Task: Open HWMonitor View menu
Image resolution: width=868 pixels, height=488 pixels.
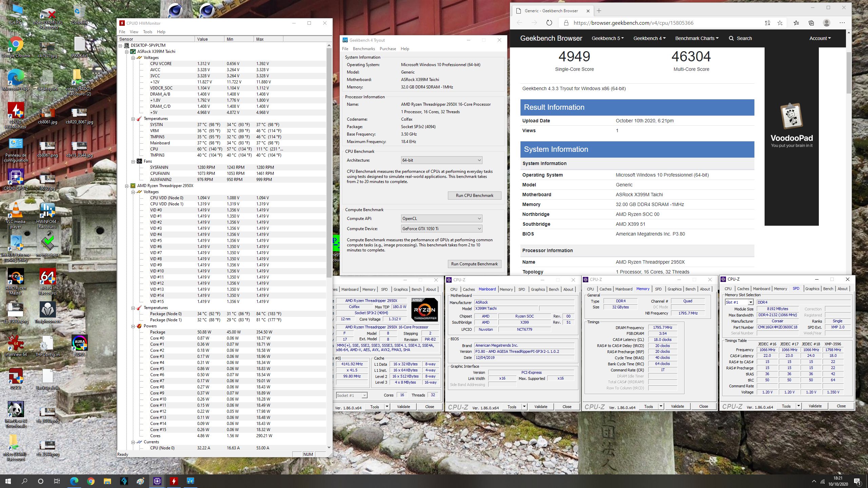Action: point(134,32)
